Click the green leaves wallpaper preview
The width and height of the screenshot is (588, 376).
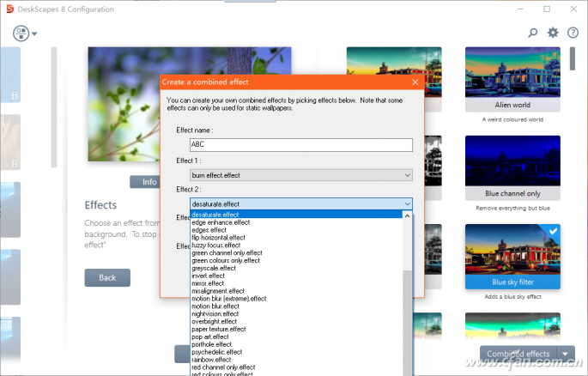pos(124,104)
